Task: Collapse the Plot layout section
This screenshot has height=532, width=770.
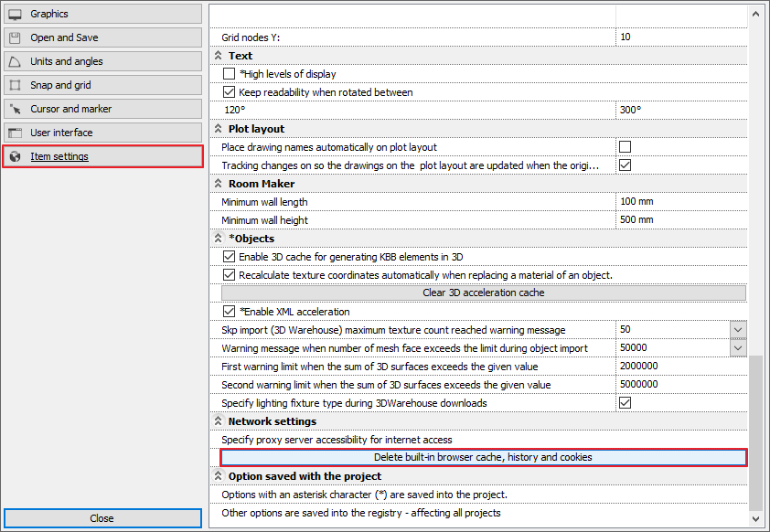Action: point(218,129)
